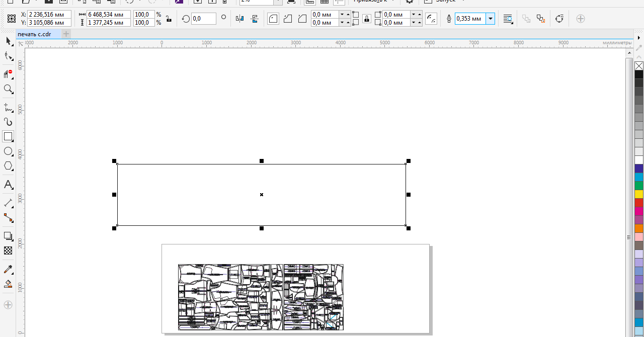This screenshot has height=337, width=644.
Task: Open the zoom level dropdown
Action: (x=278, y=2)
